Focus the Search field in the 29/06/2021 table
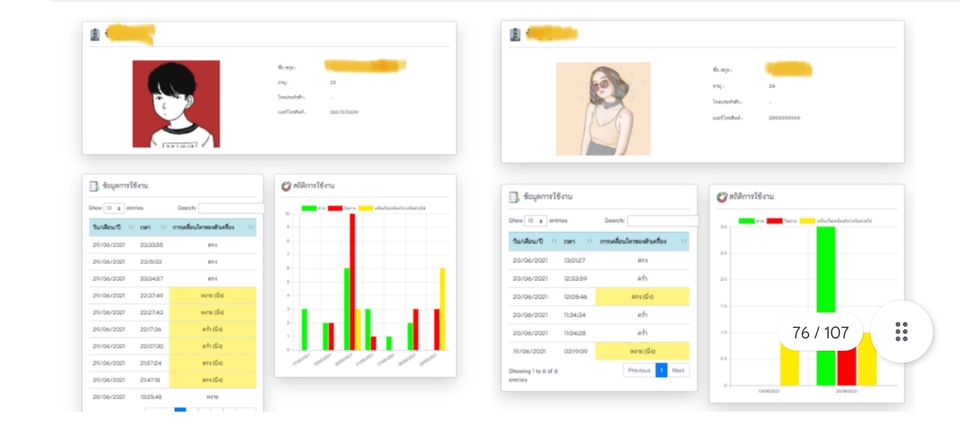 pyautogui.click(x=231, y=208)
